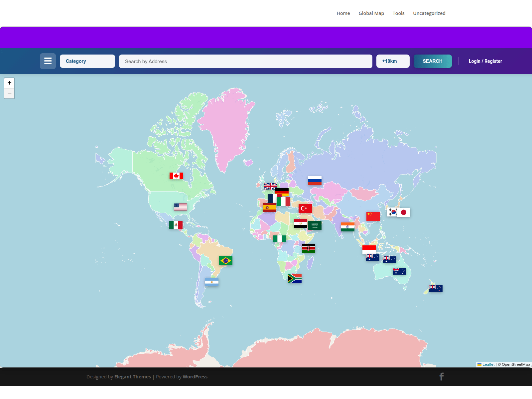Open the Mexico flag marker

click(x=176, y=225)
